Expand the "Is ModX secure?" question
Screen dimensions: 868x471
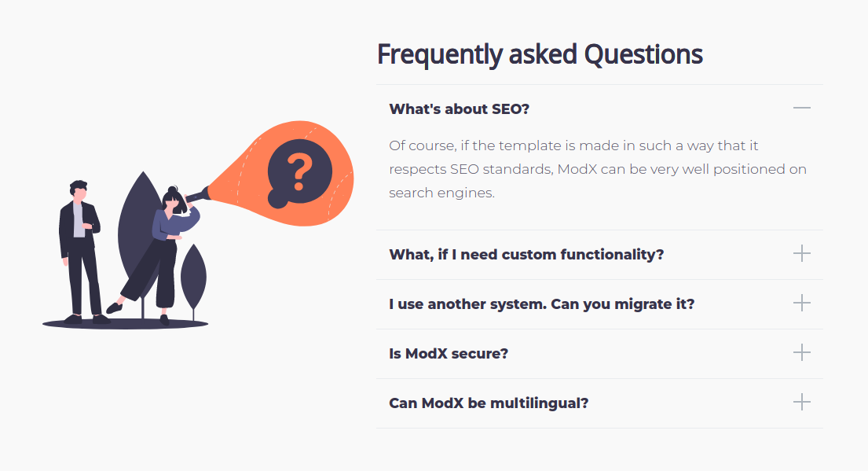449,354
